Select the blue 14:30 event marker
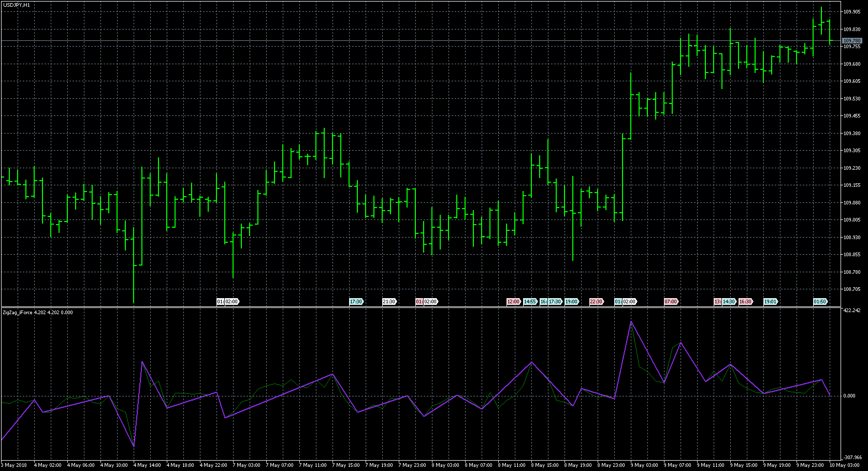The image size is (868, 471). (729, 302)
